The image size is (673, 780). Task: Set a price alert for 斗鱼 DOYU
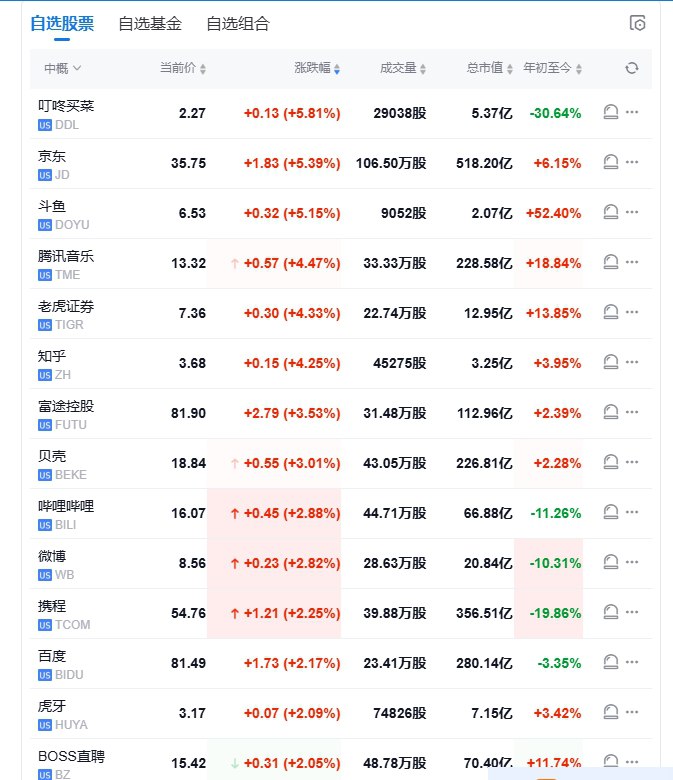(611, 212)
